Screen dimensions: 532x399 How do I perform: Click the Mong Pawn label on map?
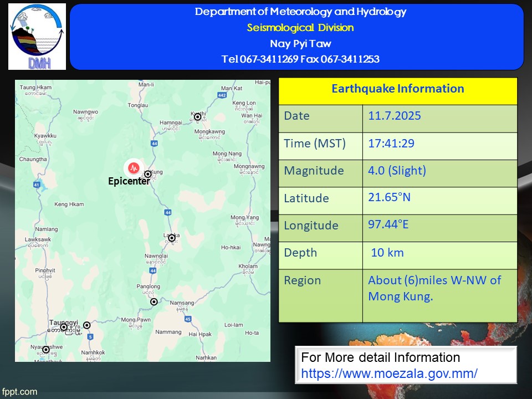pyautogui.click(x=136, y=320)
